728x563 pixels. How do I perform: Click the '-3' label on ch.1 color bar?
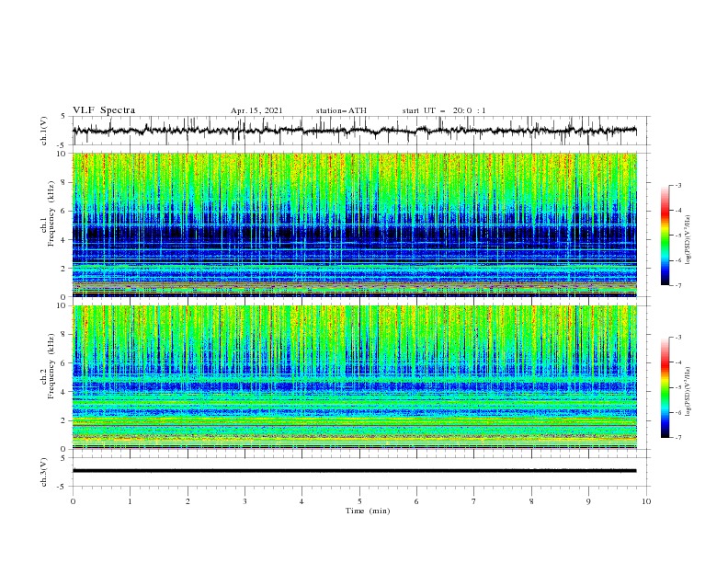[x=677, y=185]
